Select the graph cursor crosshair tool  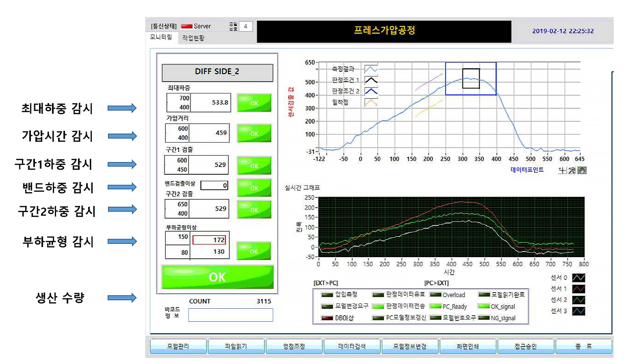[562, 170]
